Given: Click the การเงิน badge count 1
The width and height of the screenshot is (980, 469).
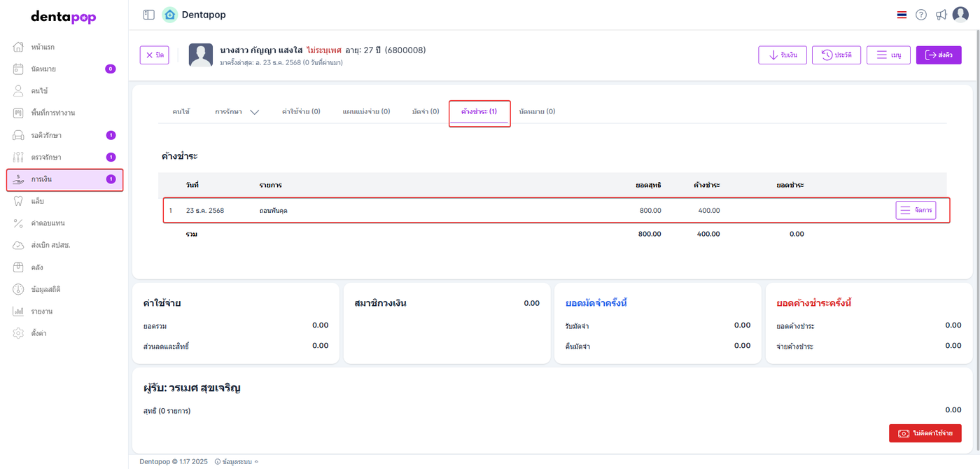Looking at the screenshot, I should click(x=111, y=179).
